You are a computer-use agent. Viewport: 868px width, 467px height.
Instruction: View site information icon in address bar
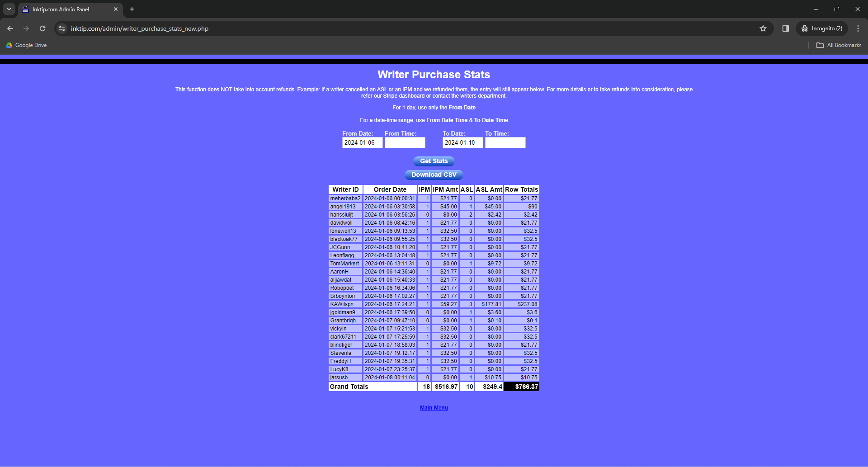[62, 28]
